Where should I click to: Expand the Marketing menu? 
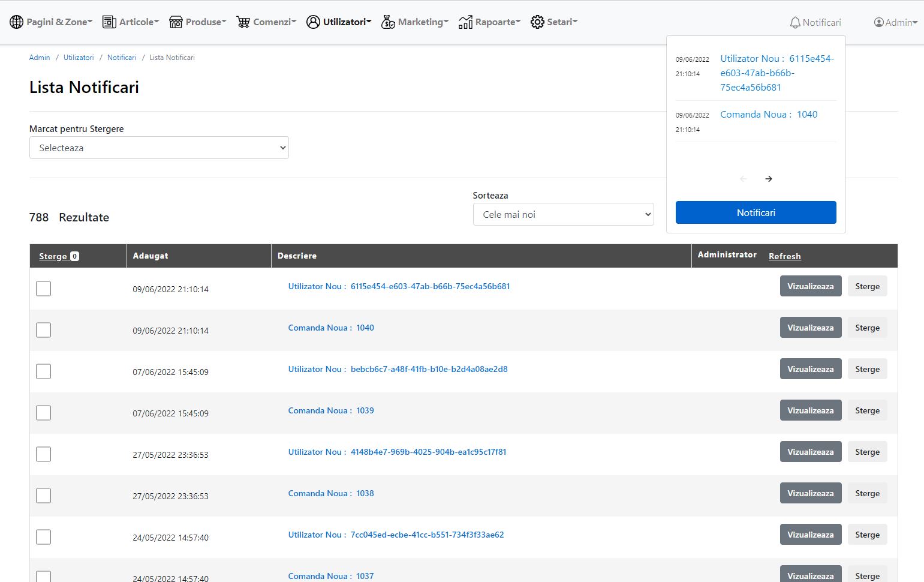[415, 22]
